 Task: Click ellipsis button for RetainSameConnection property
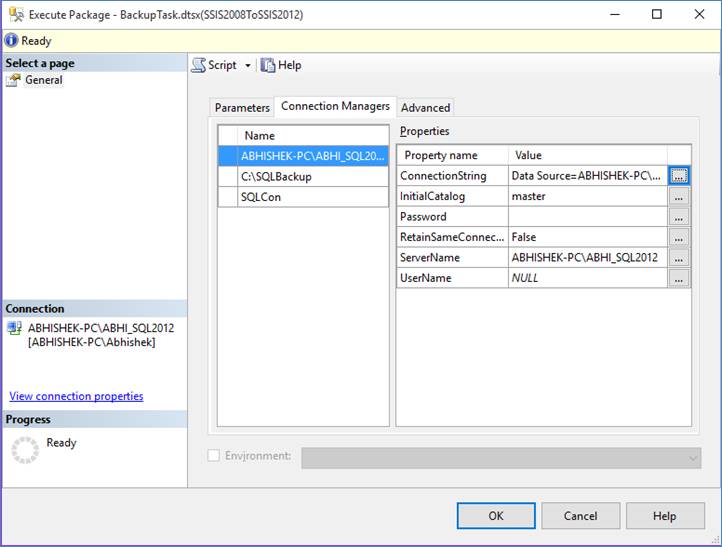point(679,238)
